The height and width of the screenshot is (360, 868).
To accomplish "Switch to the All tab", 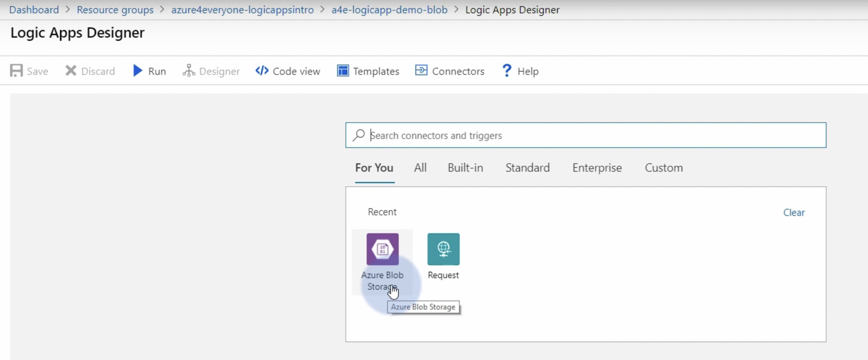I will coord(420,168).
